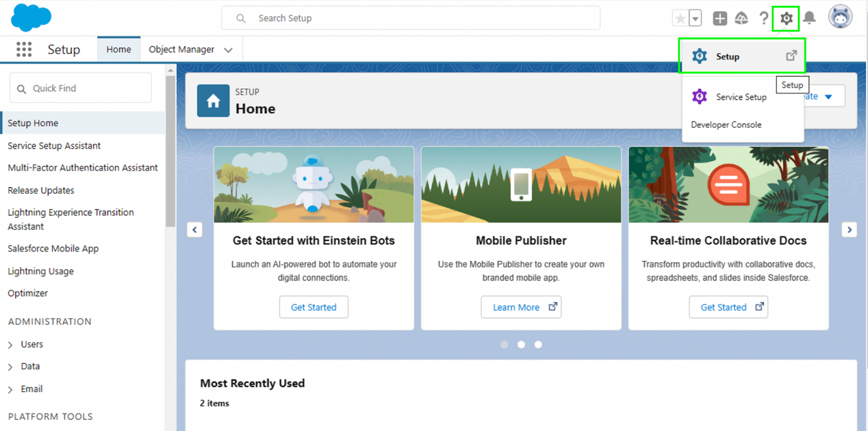Go to previous carousel slide arrow
This screenshot has width=868, height=431.
point(195,230)
